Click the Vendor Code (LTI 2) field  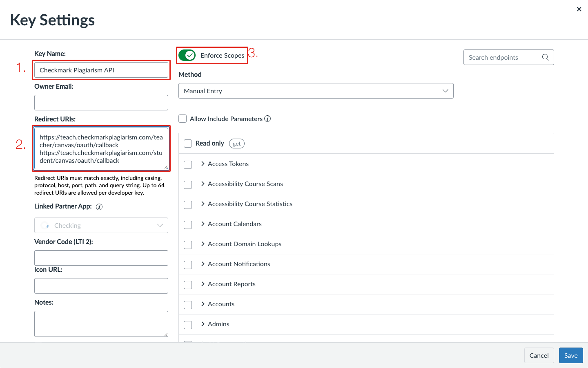[101, 258]
